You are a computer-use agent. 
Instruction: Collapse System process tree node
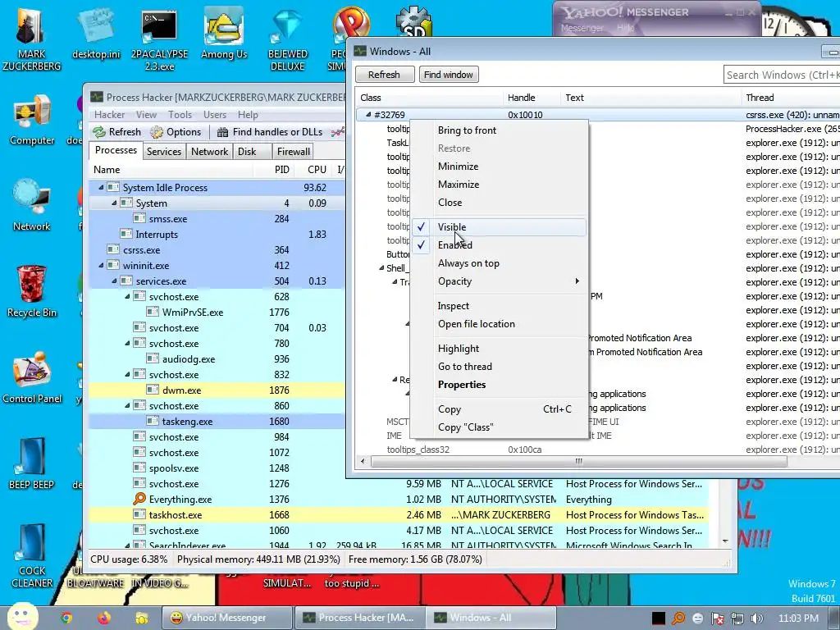tap(113, 203)
